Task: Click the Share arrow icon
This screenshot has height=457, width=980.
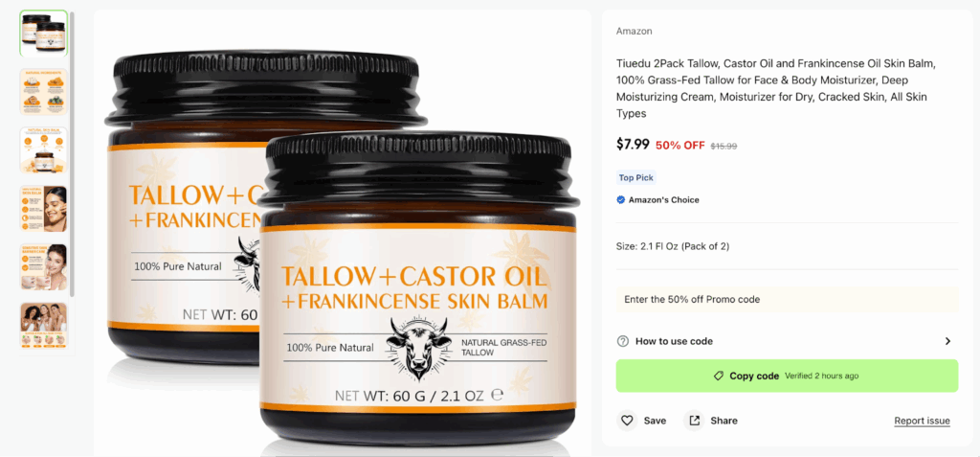Action: click(x=694, y=421)
